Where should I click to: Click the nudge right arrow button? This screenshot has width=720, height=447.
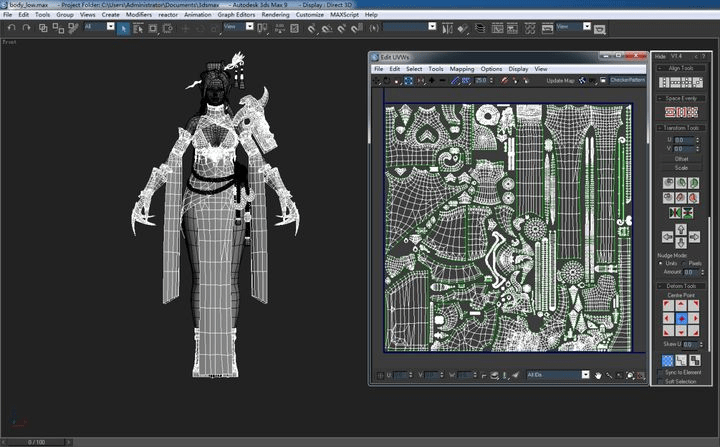(694, 237)
